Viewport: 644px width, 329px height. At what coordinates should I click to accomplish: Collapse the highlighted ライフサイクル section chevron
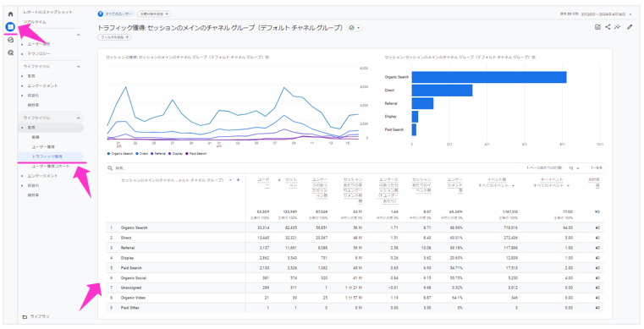[x=78, y=118]
